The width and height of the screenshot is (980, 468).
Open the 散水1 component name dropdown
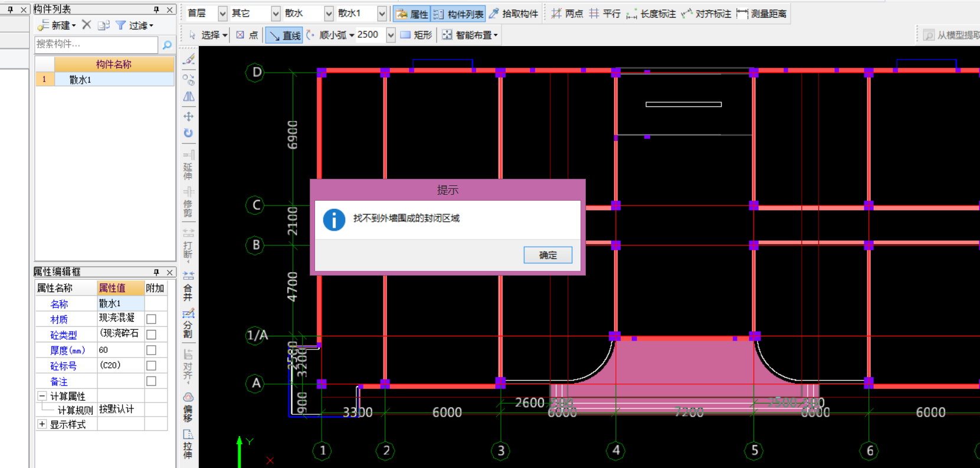pos(382,13)
